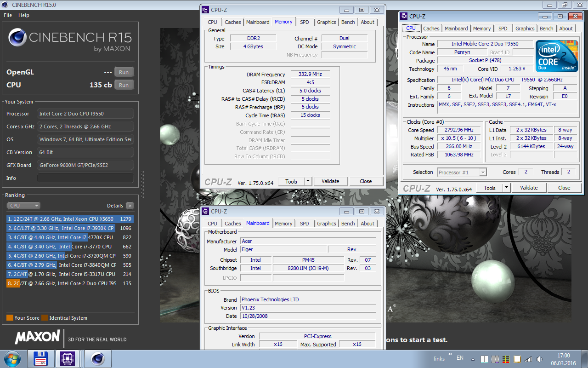
Task: Expand the links toolbar chevron
Action: [449, 355]
